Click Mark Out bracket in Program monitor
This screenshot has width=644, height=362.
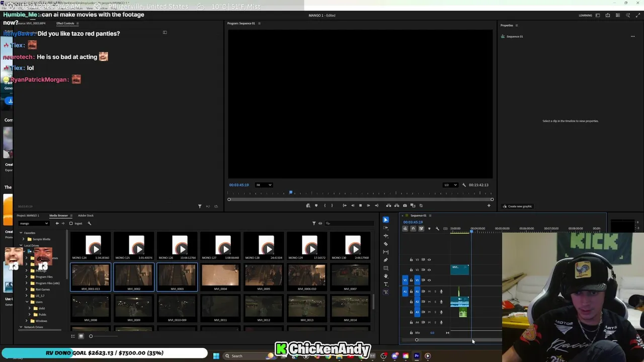click(x=332, y=205)
